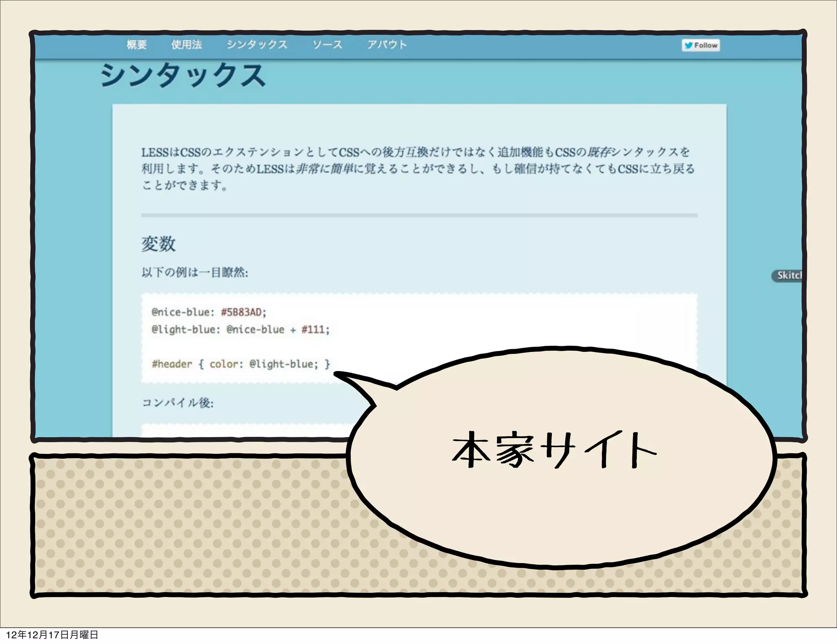Open the ソース navigation link
This screenshot has width=837, height=644.
[x=327, y=45]
